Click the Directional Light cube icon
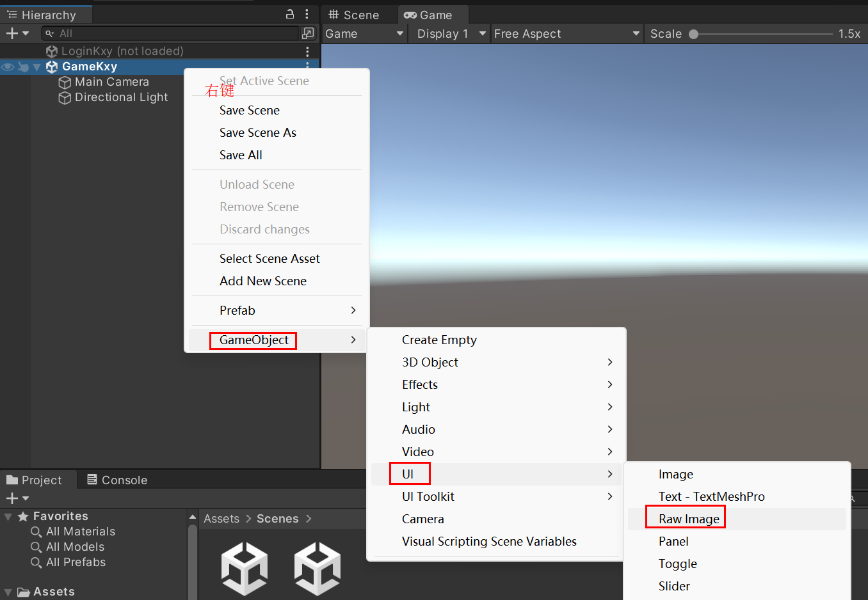The image size is (868, 600). coord(65,98)
